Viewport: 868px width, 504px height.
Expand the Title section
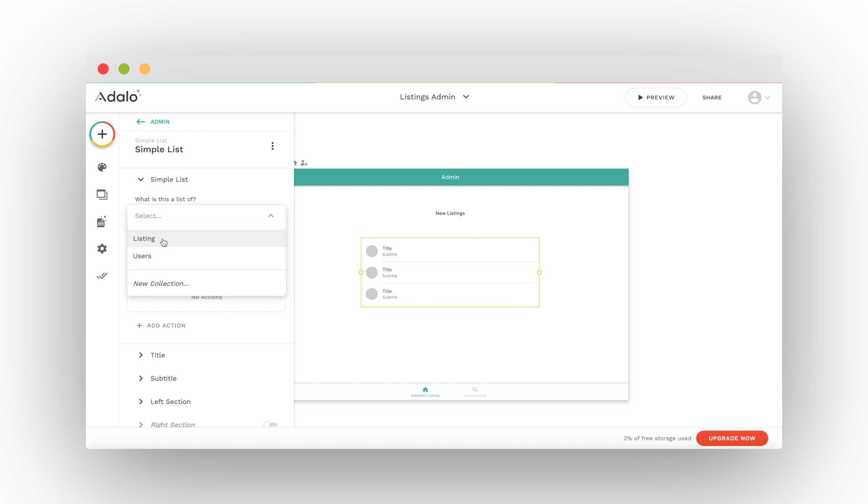[x=141, y=355]
